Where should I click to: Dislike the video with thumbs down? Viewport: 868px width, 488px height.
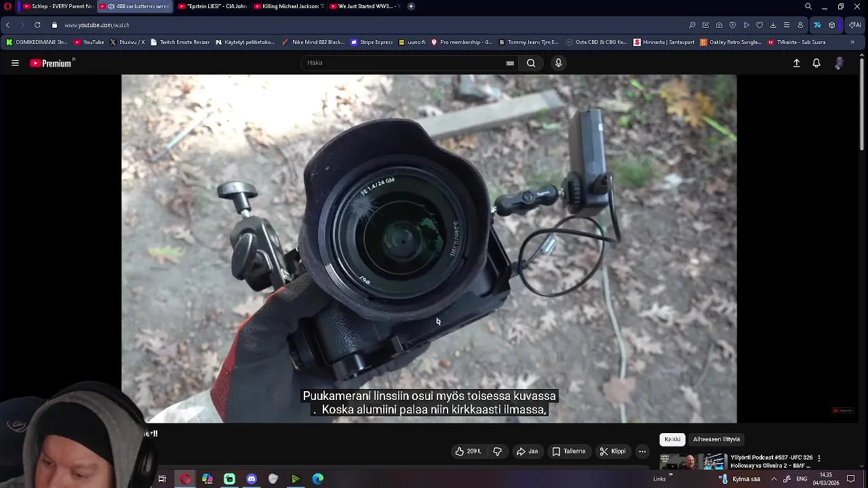497,451
